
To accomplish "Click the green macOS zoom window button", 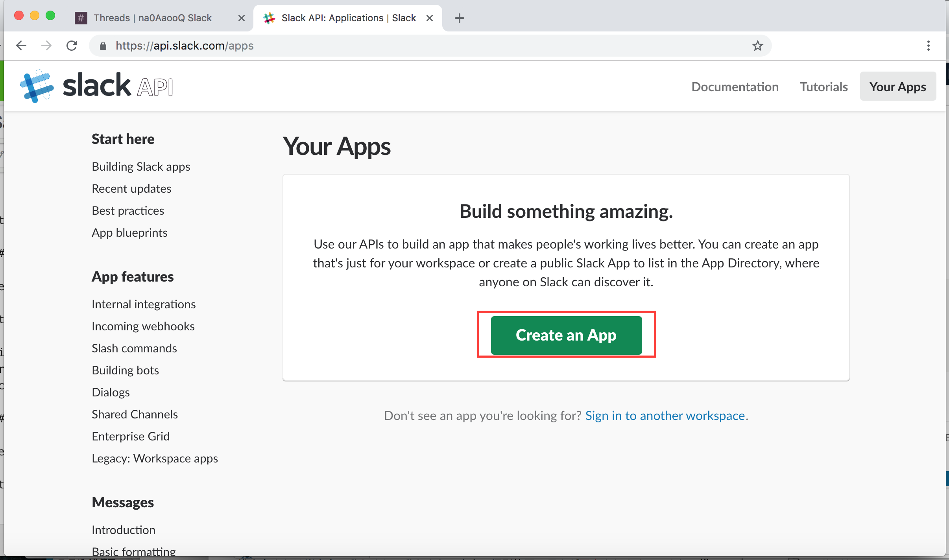I will 50,16.
